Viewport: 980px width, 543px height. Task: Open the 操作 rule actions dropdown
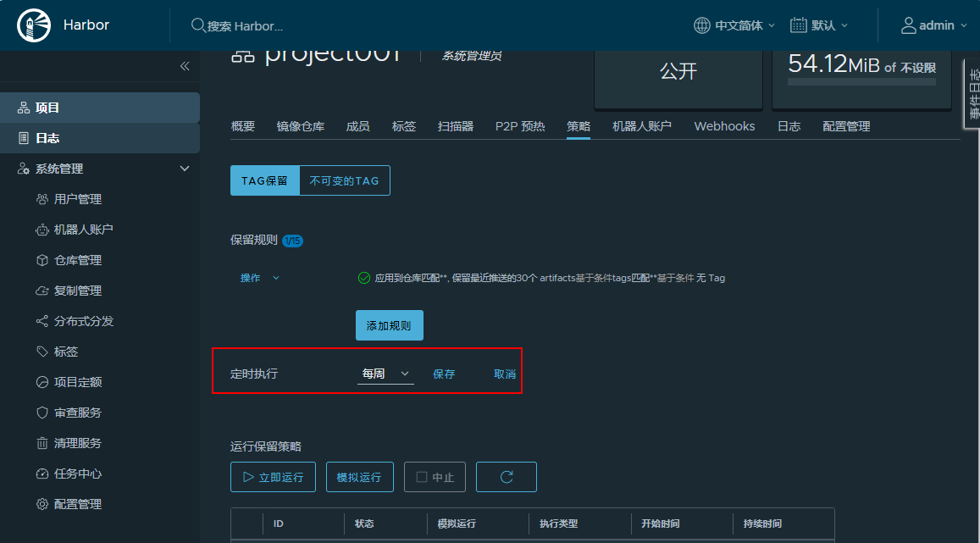[x=260, y=278]
